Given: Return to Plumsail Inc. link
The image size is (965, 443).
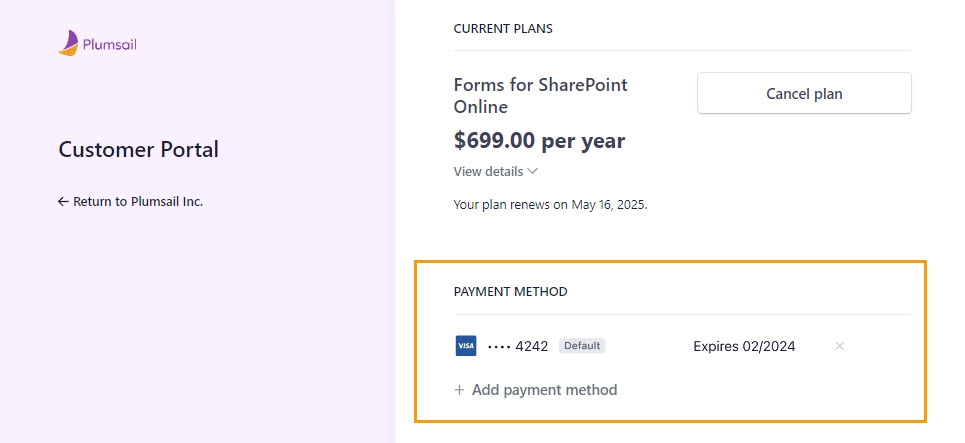Looking at the screenshot, I should tap(130, 201).
